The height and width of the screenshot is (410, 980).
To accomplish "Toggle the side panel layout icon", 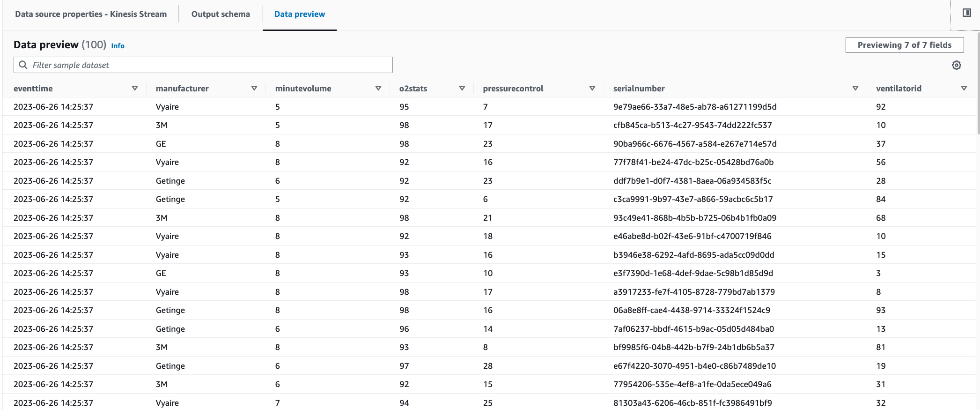I will (x=966, y=13).
